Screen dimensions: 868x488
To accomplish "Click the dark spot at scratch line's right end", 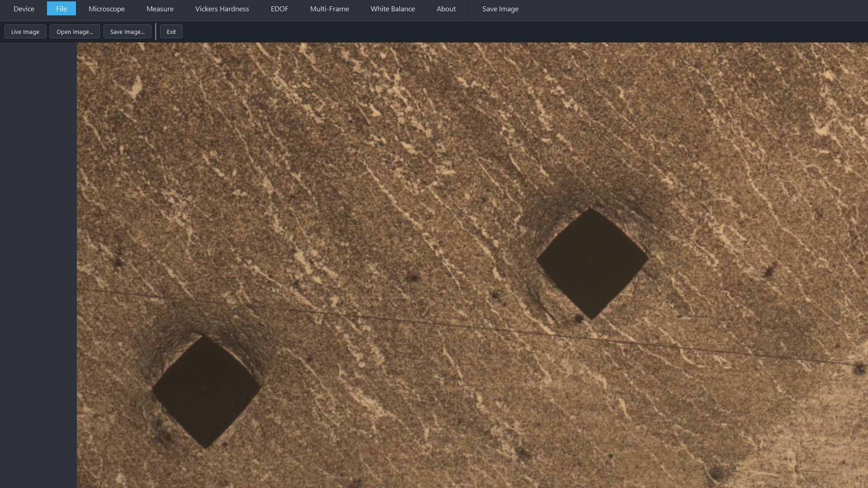I will pos(859,369).
